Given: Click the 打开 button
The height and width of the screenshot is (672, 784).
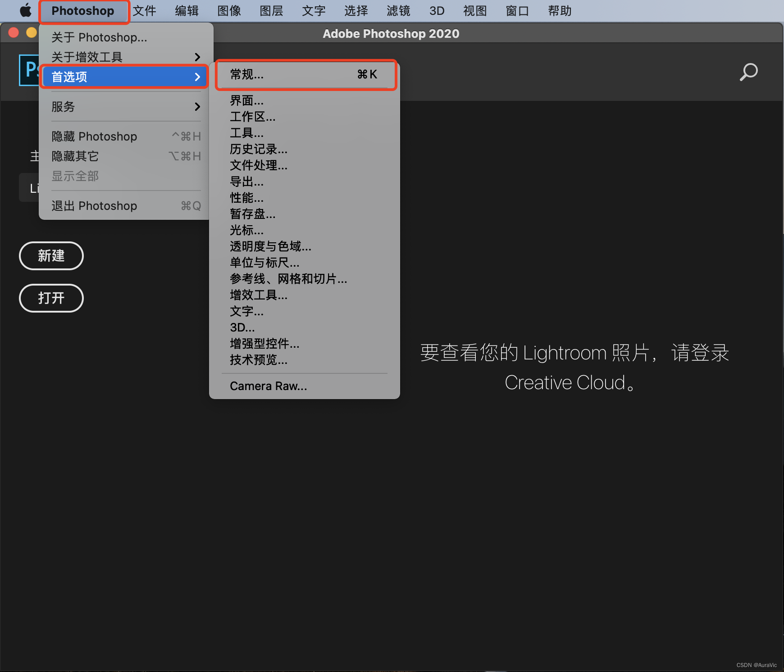Looking at the screenshot, I should (51, 298).
